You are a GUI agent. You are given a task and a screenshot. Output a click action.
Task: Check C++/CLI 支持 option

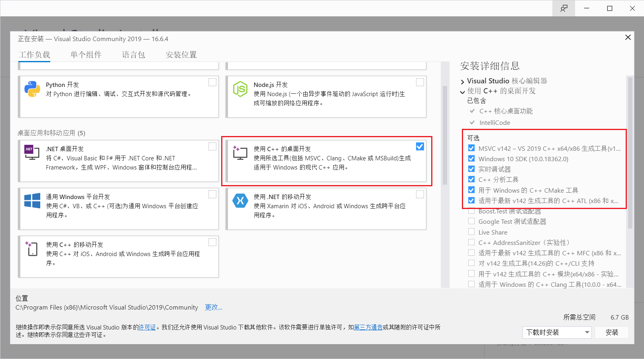point(471,263)
